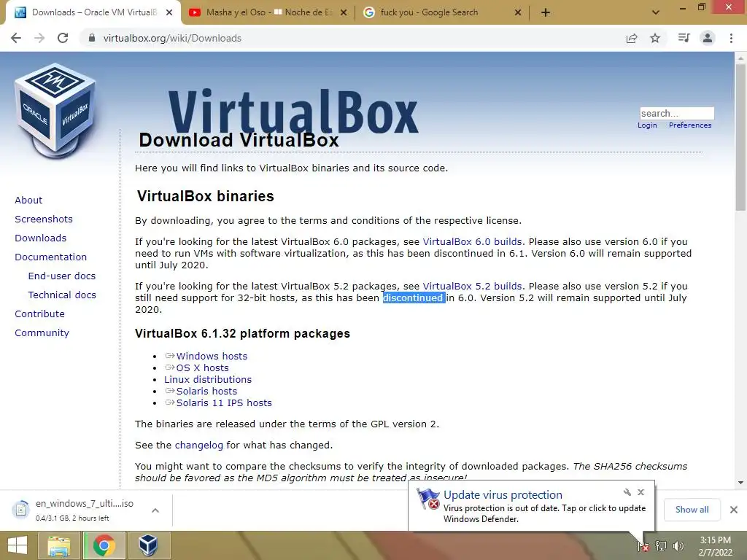
Task: Close the downloads bar
Action: click(734, 510)
